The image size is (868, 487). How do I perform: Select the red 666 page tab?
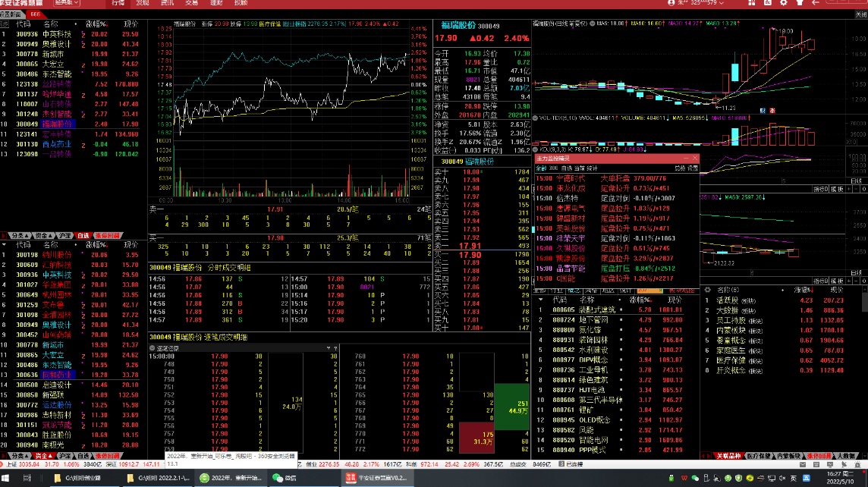coord(35,14)
